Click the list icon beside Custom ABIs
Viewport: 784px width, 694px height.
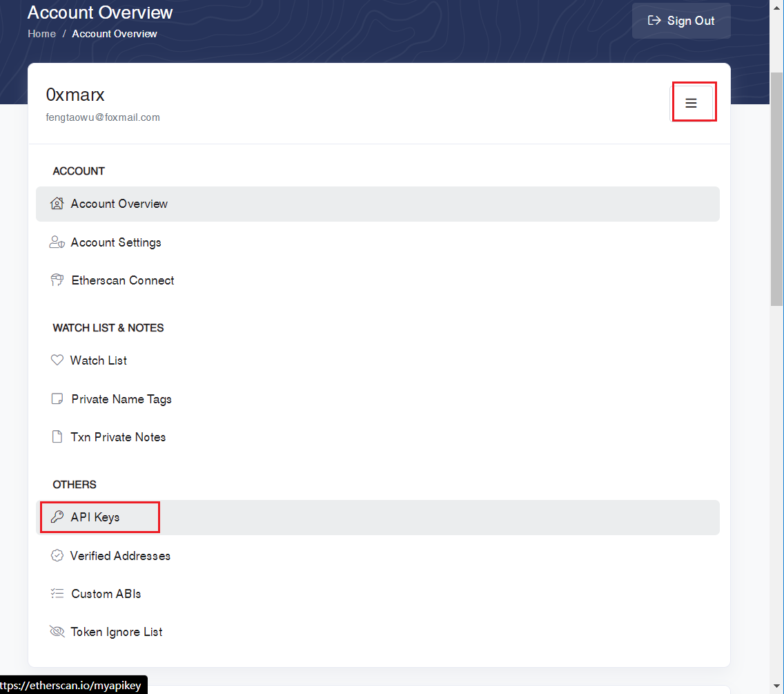point(57,594)
